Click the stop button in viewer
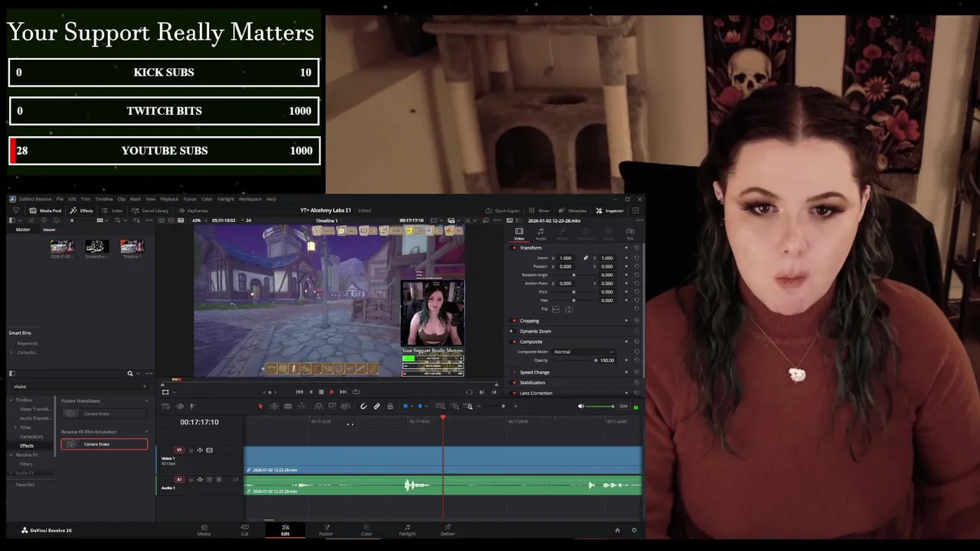980x551 pixels. pyautogui.click(x=321, y=392)
